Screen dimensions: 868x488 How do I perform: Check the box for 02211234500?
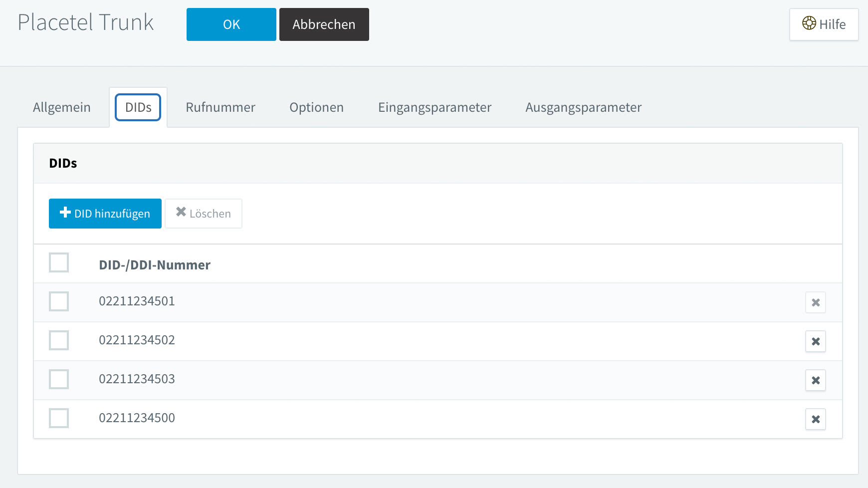coord(59,418)
